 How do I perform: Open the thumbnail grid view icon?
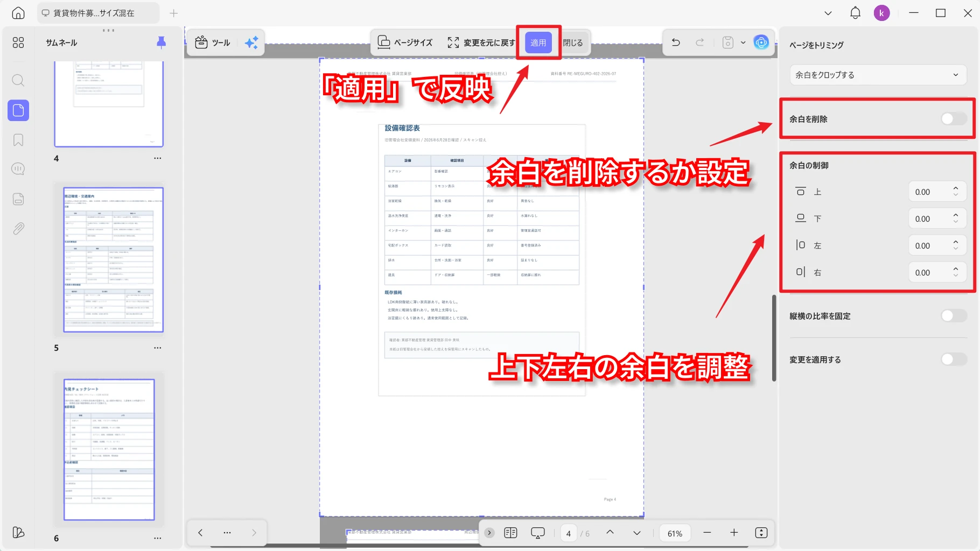[x=18, y=43]
